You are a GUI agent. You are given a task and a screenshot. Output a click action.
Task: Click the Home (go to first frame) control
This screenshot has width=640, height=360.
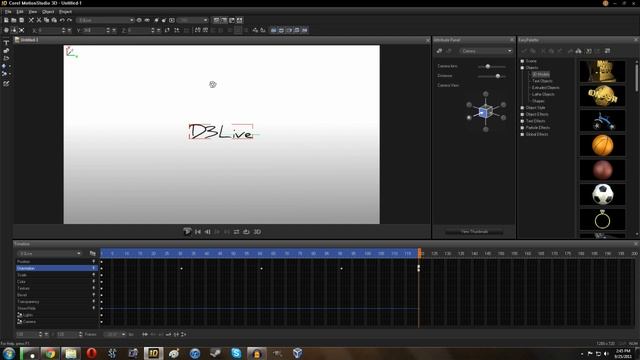coord(198,232)
